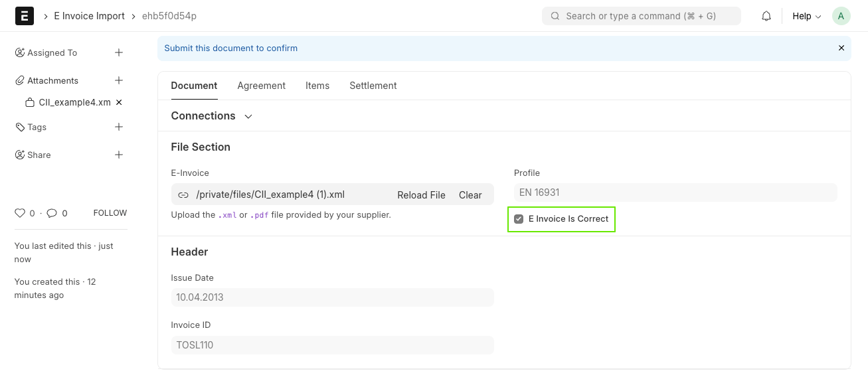Screen dimensions: 868x381
Task: Open the notifications bell
Action: pyautogui.click(x=766, y=16)
